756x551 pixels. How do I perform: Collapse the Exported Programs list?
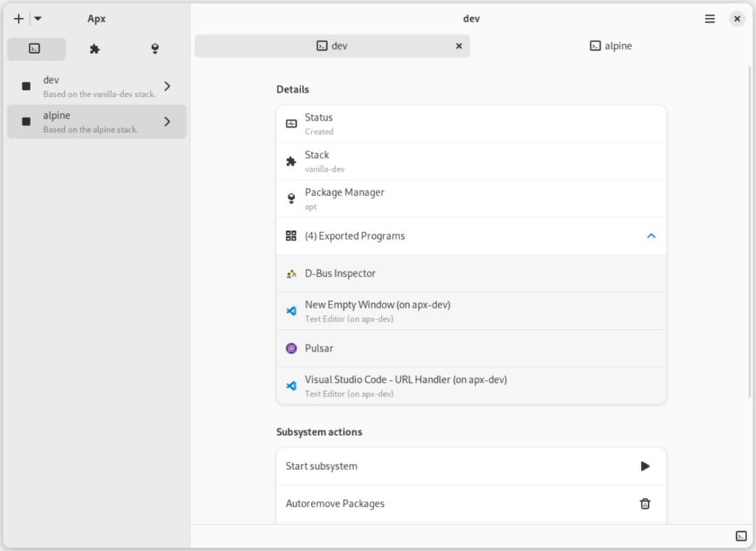tap(650, 236)
